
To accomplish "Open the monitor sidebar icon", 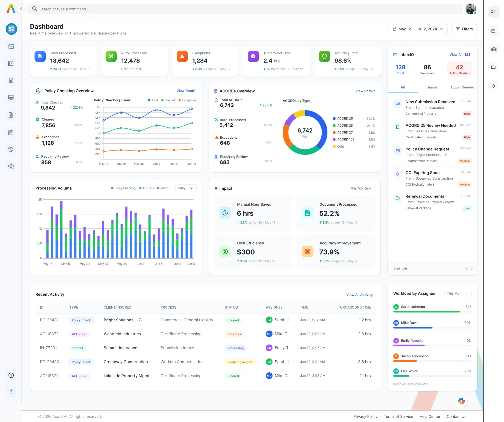I will [11, 98].
